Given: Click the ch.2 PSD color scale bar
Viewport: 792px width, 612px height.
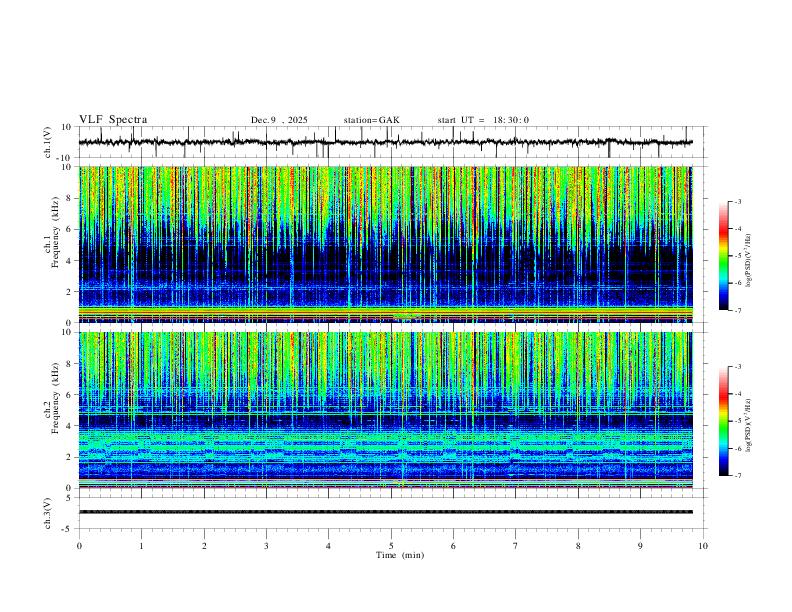Looking at the screenshot, I should coord(723,421).
